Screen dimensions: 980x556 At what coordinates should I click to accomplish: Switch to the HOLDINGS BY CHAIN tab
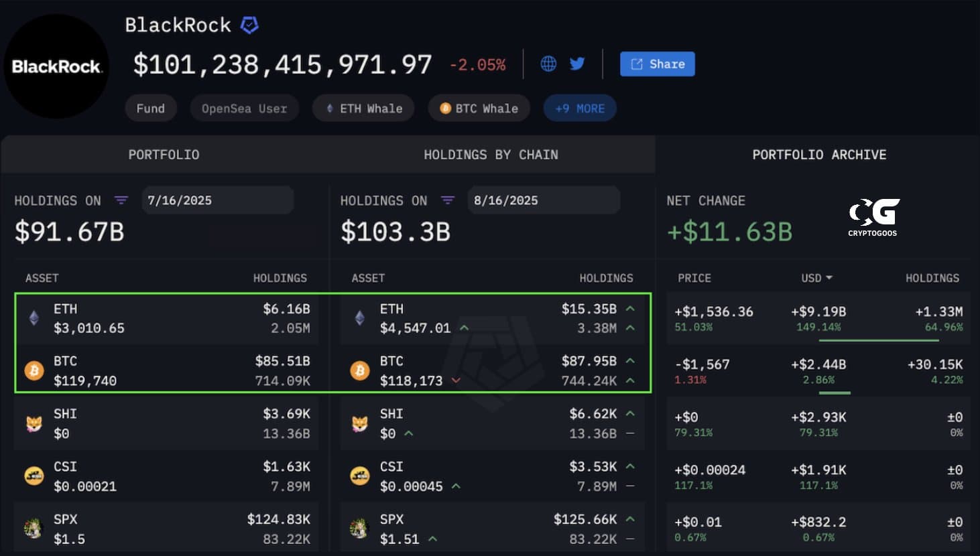491,154
